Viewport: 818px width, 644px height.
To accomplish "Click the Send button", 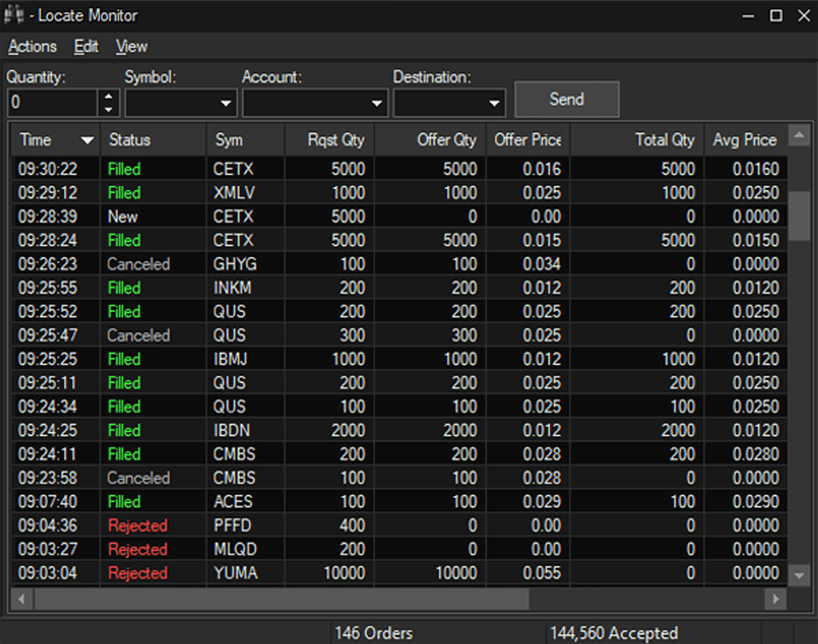I will 566,99.
